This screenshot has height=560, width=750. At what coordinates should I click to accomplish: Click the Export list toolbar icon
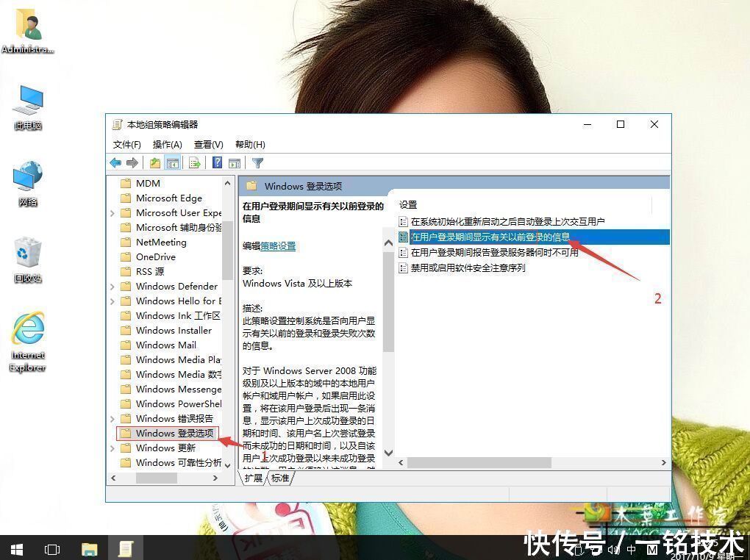[195, 163]
